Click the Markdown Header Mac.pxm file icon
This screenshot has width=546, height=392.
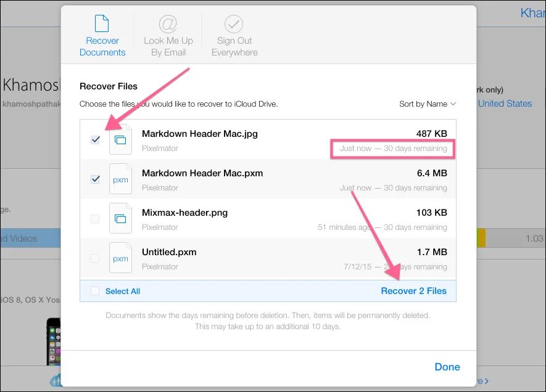click(120, 179)
